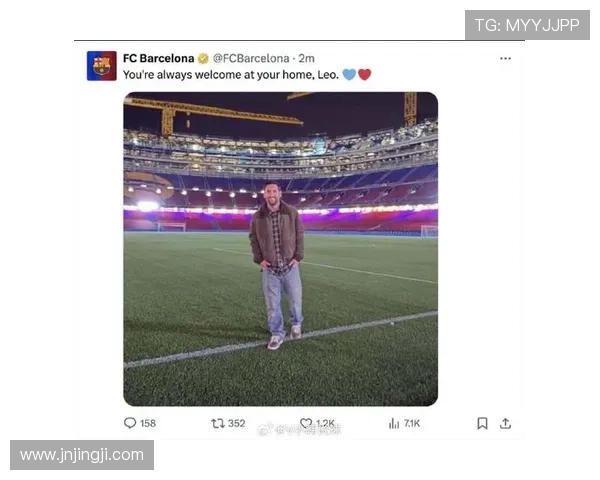
Task: Click the reply speech bubble icon
Action: [130, 423]
